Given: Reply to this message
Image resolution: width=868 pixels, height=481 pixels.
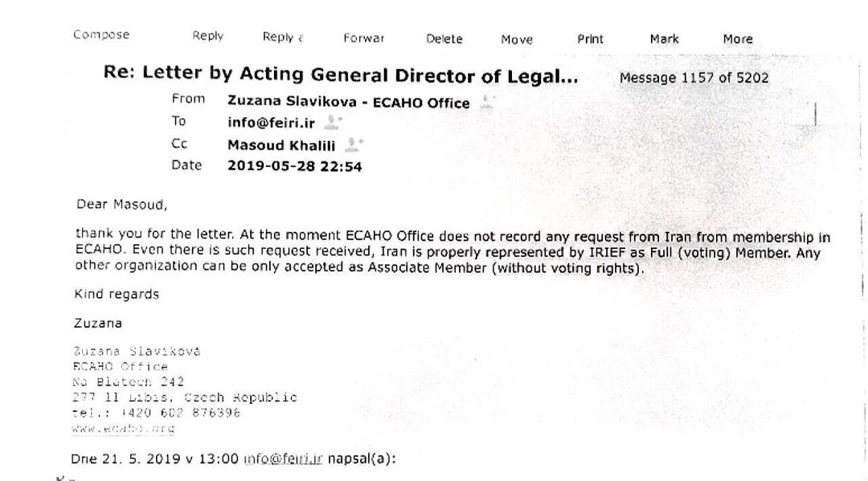Looking at the screenshot, I should click(207, 36).
